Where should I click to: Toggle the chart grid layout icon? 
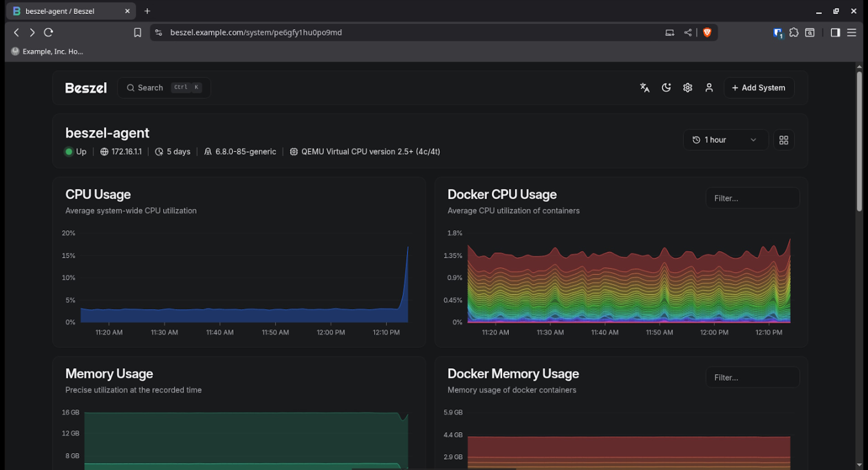click(783, 140)
